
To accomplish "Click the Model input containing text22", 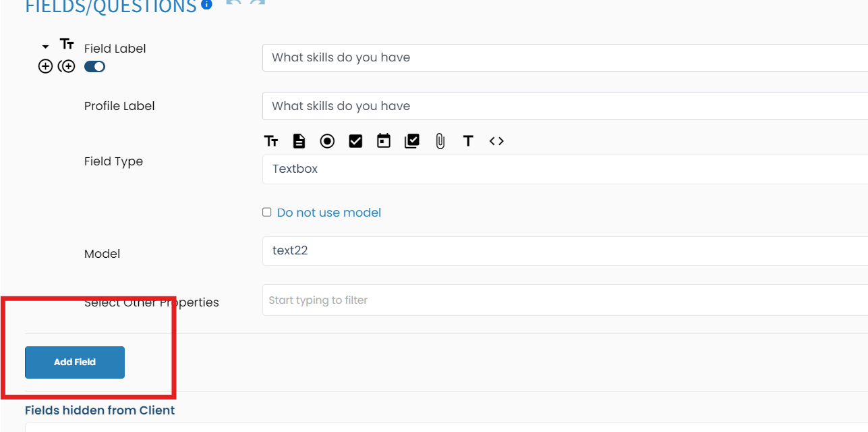I will (x=565, y=251).
